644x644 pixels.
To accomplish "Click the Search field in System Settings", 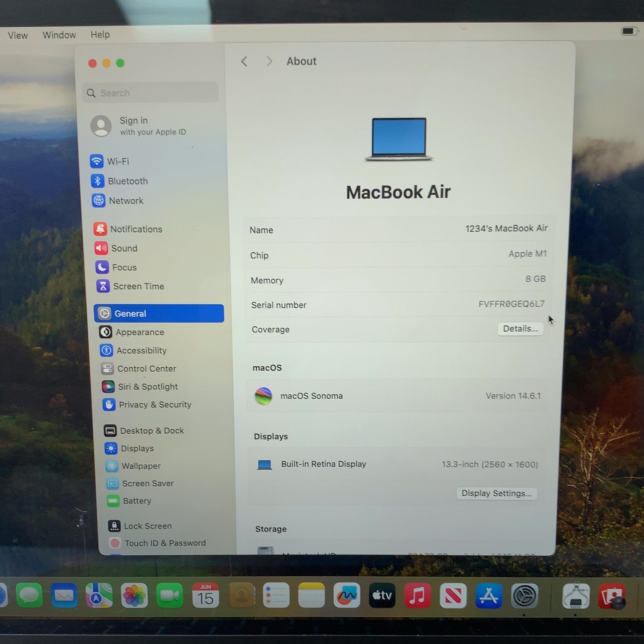I will point(150,93).
